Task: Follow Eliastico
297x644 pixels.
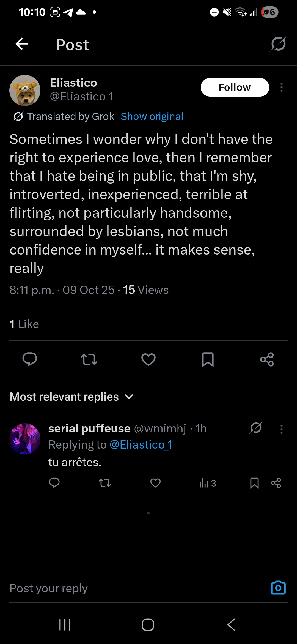Action: 235,87
